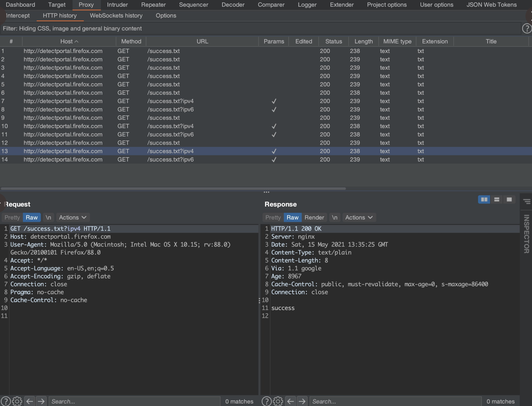Image resolution: width=532 pixels, height=406 pixels.
Task: Go to previous match in Request search
Action: point(30,401)
